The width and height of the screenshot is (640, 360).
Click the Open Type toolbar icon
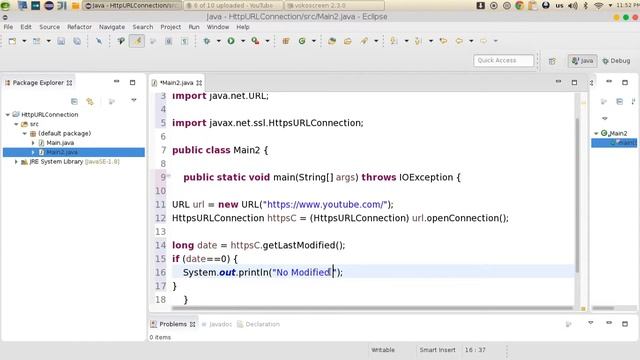pyautogui.click(x=332, y=41)
